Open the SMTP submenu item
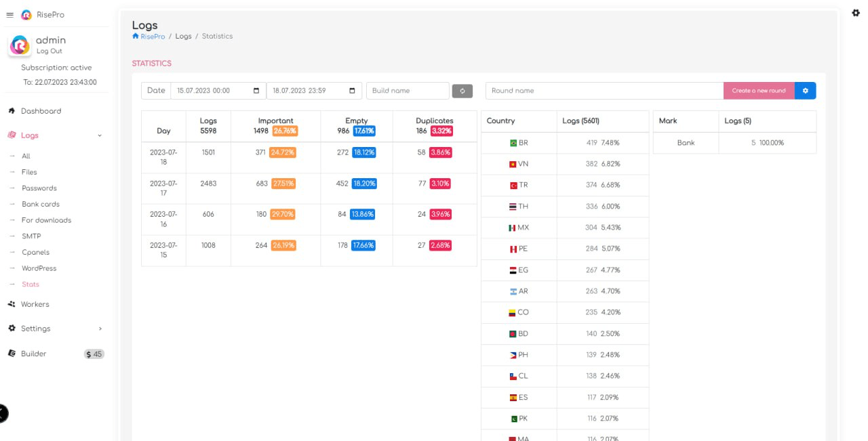 coord(31,236)
